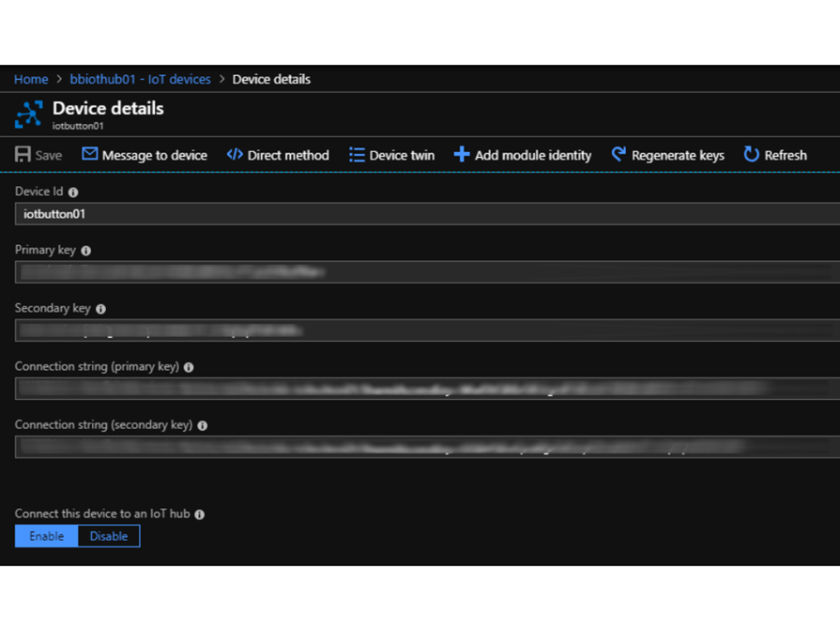Click the Connection string (primary key) field
This screenshot has height=630, width=840.
[x=427, y=389]
